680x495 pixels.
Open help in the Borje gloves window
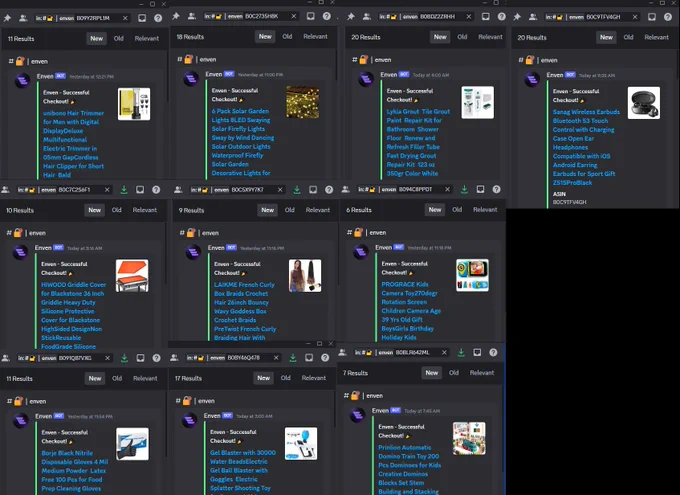pos(157,358)
